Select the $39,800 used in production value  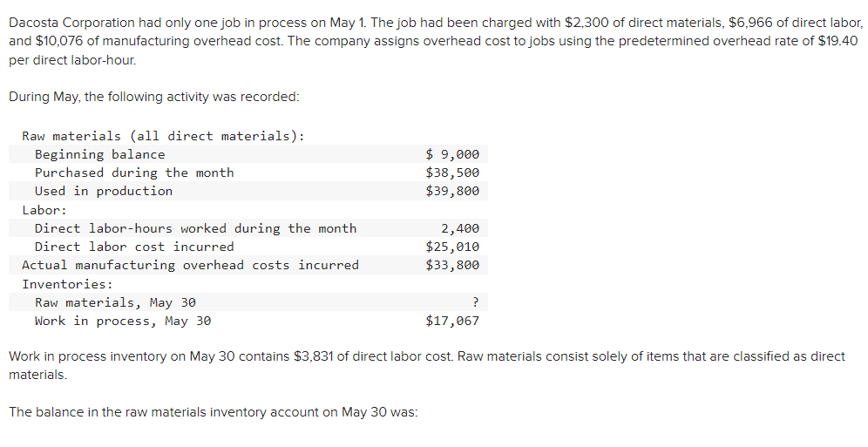452,191
